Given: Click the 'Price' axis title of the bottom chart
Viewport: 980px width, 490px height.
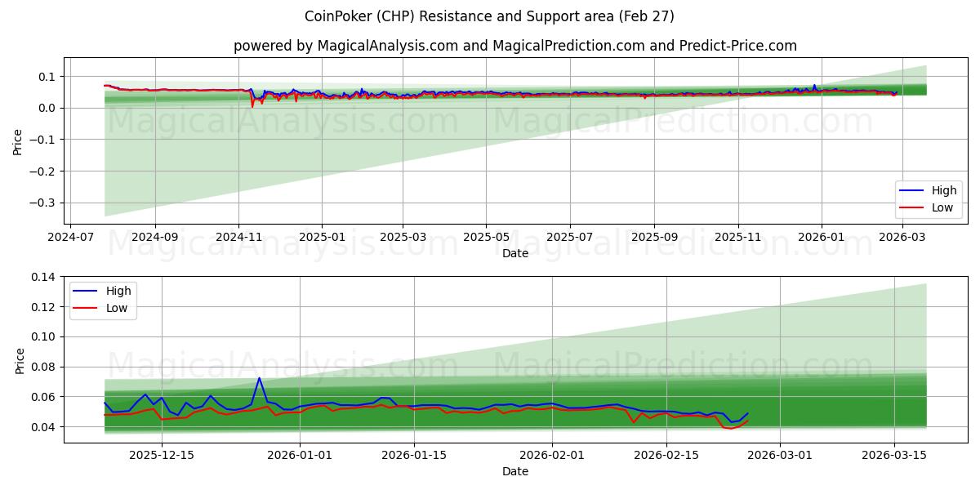Looking at the screenshot, I should pyautogui.click(x=20, y=359).
